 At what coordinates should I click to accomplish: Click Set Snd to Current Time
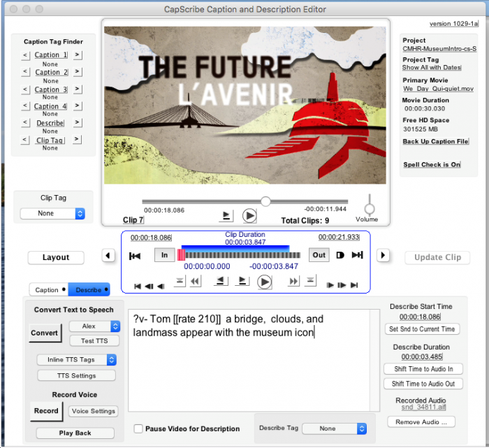[x=422, y=329]
